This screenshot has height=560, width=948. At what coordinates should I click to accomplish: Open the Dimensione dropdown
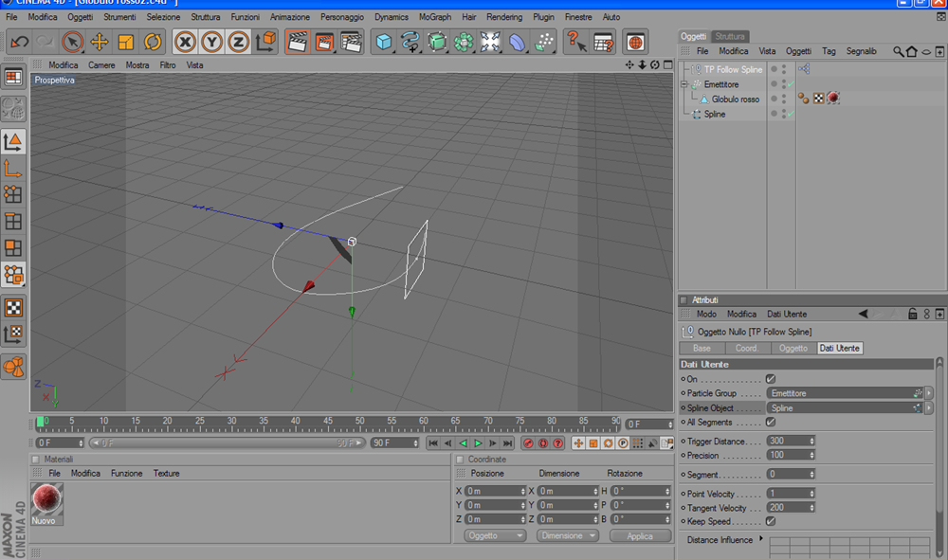567,535
